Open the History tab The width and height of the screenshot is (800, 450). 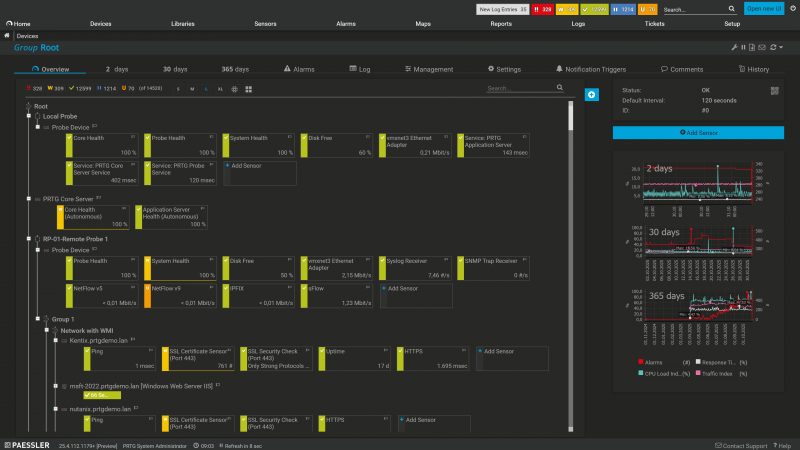point(754,69)
